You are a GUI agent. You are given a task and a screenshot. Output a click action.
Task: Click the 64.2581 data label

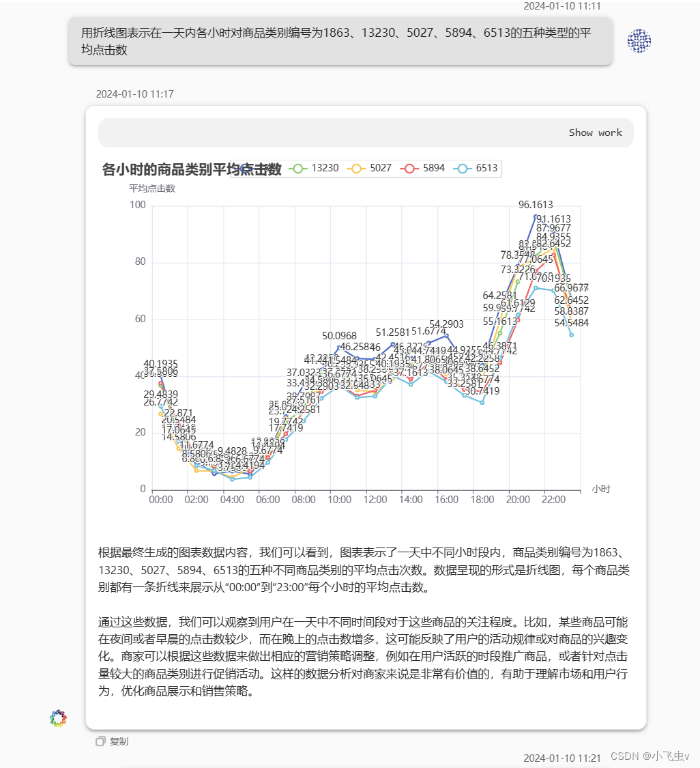pos(500,296)
